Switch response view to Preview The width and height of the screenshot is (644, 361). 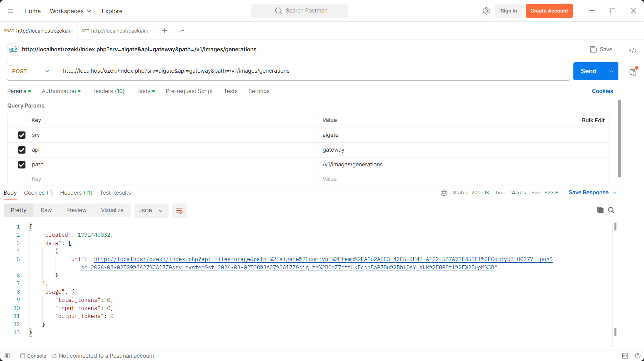[x=76, y=210]
